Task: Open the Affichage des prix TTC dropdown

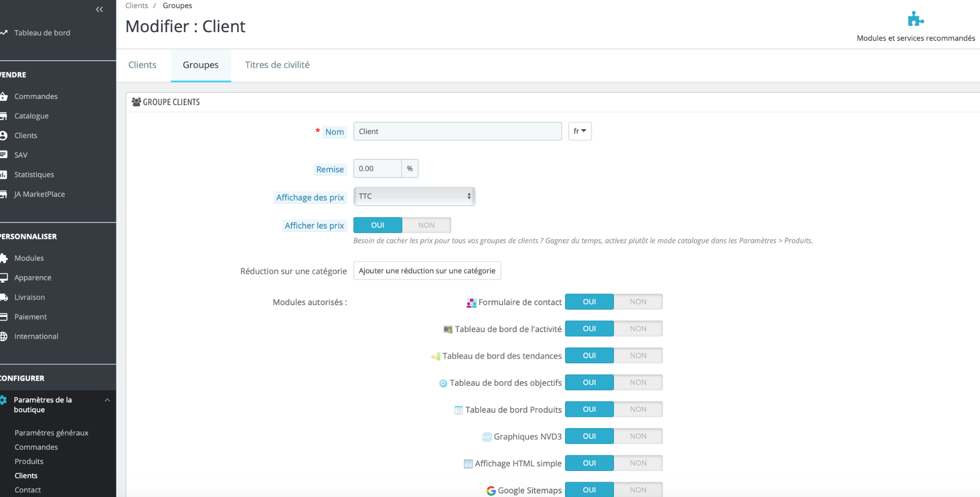Action: click(x=414, y=196)
